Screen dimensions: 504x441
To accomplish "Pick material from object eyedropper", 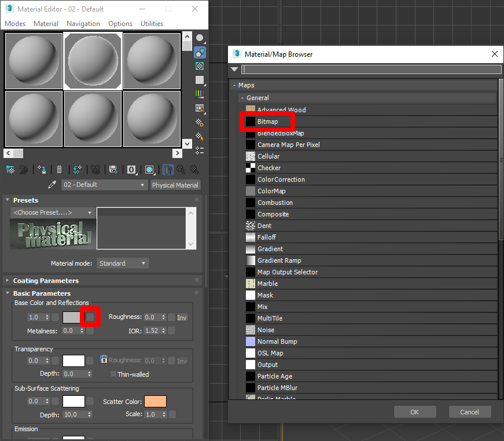I will 52,185.
